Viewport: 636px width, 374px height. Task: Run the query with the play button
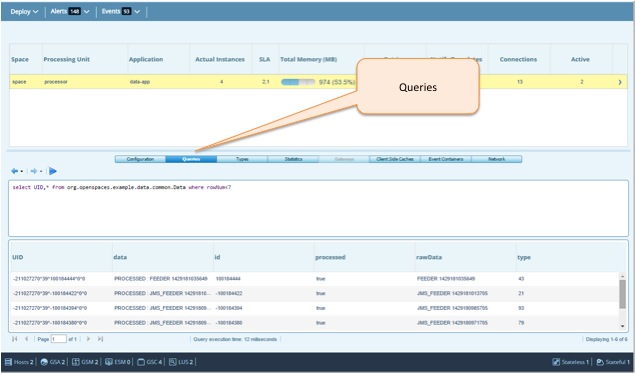[x=53, y=171]
